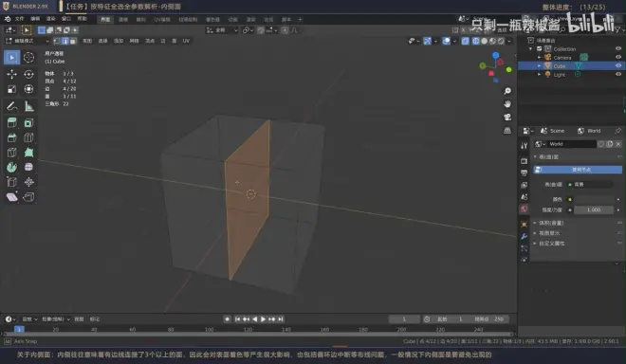
Task: Open the Render menu
Action: (x=50, y=19)
